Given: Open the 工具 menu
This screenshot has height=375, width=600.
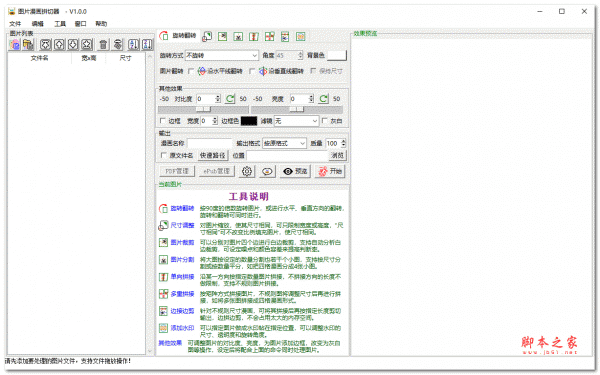Looking at the screenshot, I should tap(60, 24).
